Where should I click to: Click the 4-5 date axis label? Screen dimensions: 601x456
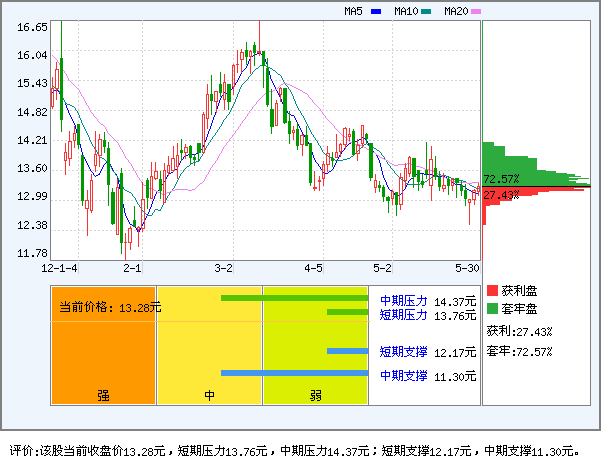(x=314, y=268)
